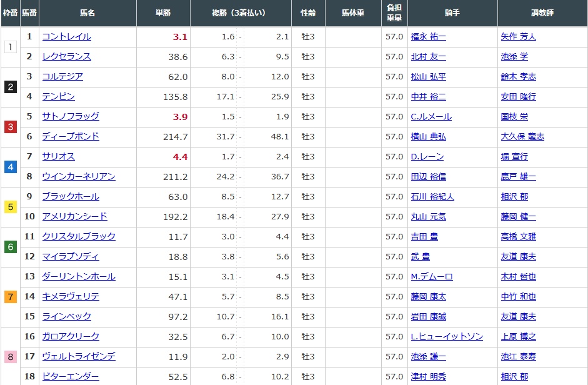Image resolution: width=588 pixels, height=385 pixels.
Task: Click the green bracket 6 icon
Action: pyautogui.click(x=10, y=247)
